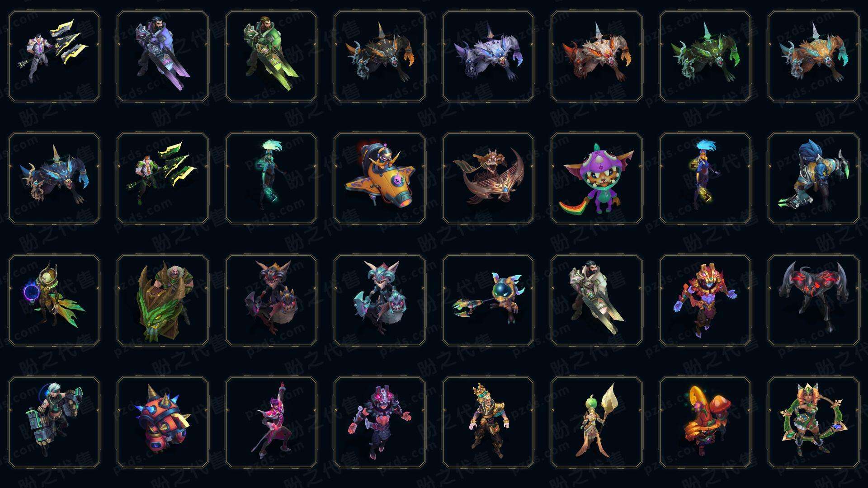The image size is (868, 488).
Task: Choose the white-armored bearded swordsman
Action: click(597, 300)
